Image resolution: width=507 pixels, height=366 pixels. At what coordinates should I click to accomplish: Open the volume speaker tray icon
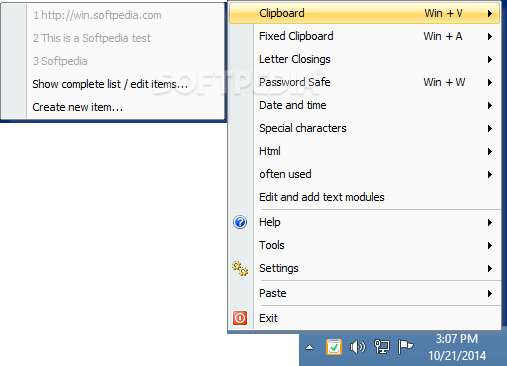pos(358,347)
